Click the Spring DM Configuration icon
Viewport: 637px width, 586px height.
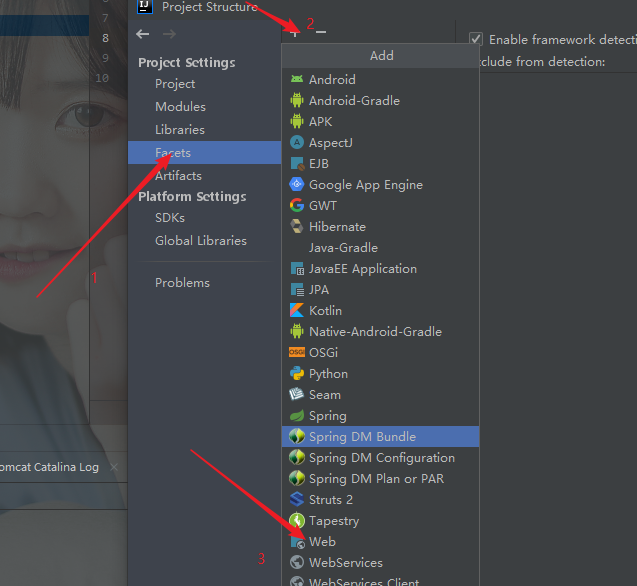pyautogui.click(x=297, y=458)
